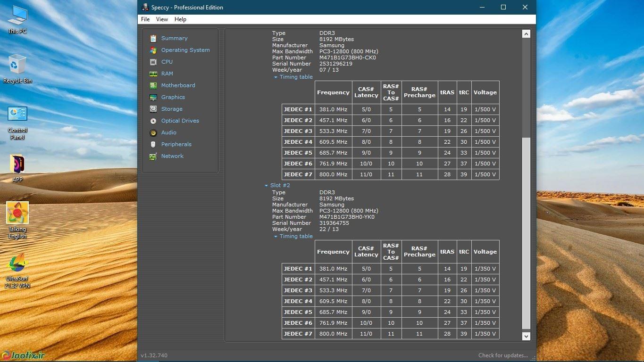Click Check for updates link
Viewport: 644px width, 362px height.
pos(503,355)
